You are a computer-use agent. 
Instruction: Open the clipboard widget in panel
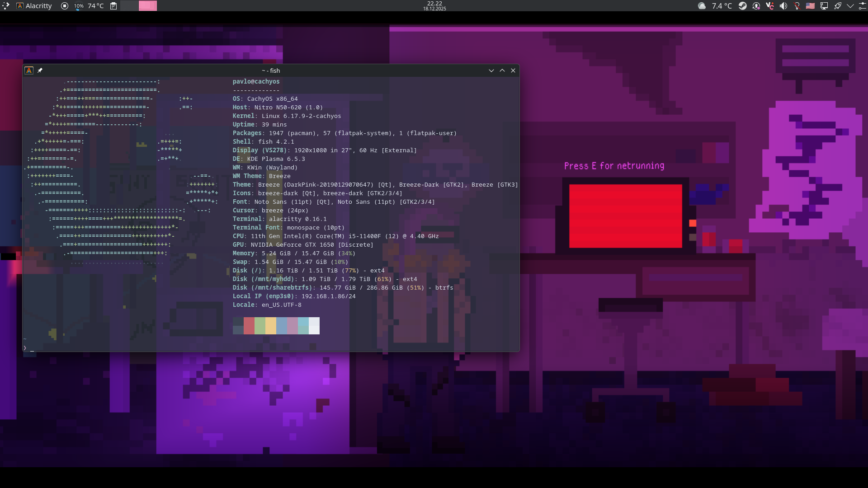click(x=113, y=6)
